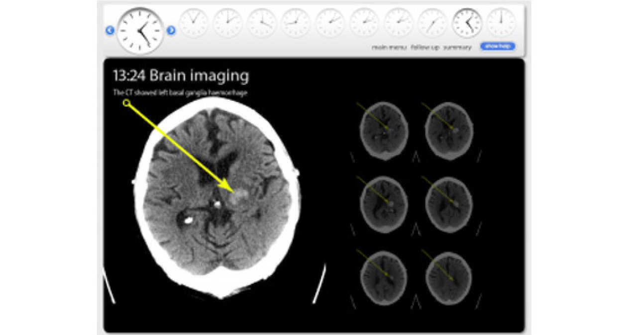Select the eighth small timeline clock
The width and height of the screenshot is (644, 335).
(432, 23)
